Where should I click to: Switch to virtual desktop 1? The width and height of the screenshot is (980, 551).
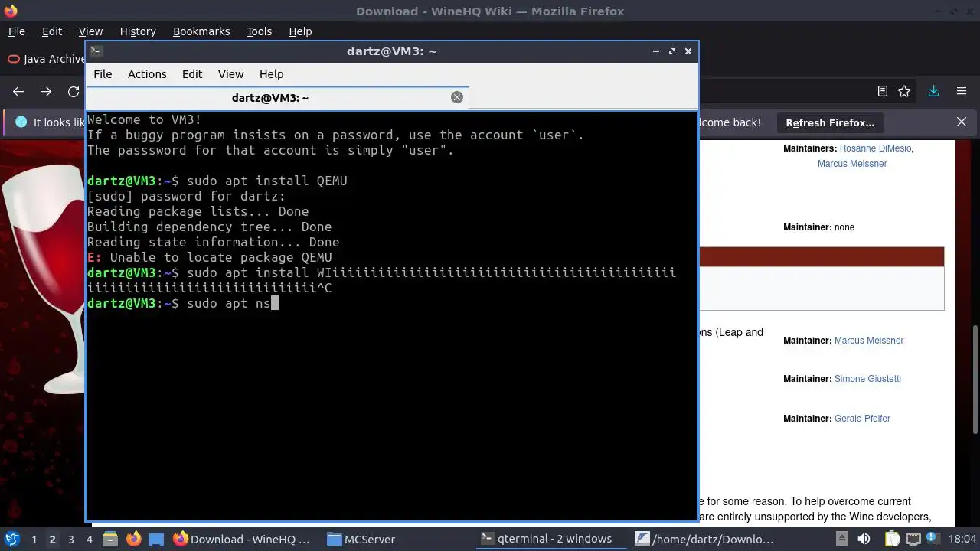coord(34,540)
